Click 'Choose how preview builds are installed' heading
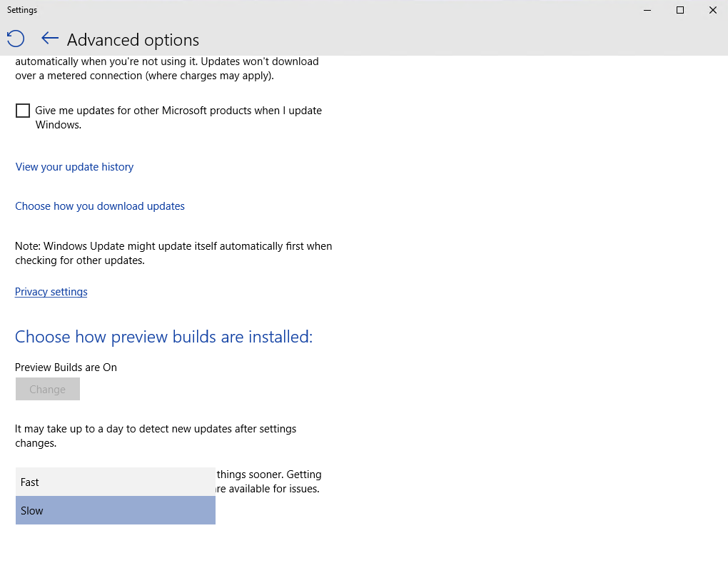Viewport: 728px width, 568px height. [x=163, y=337]
